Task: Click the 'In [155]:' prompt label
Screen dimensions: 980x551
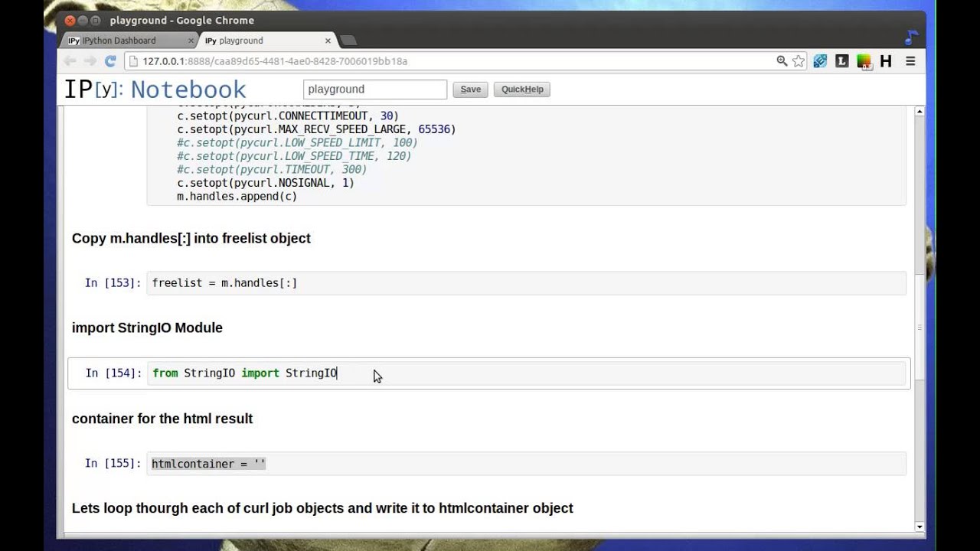Action: click(113, 464)
